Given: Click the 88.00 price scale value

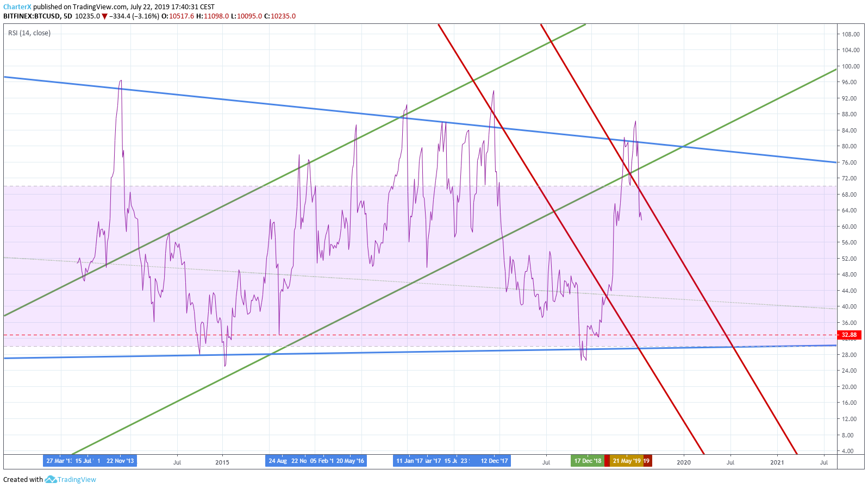Looking at the screenshot, I should [849, 114].
